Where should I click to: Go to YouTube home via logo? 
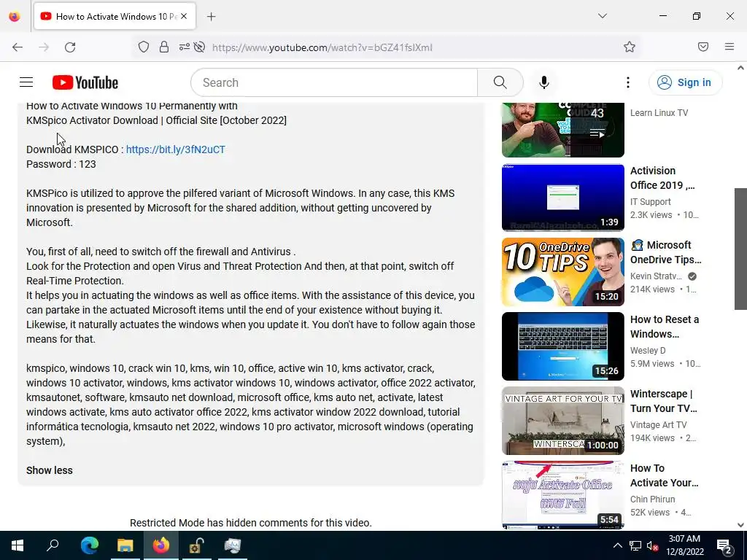[85, 82]
